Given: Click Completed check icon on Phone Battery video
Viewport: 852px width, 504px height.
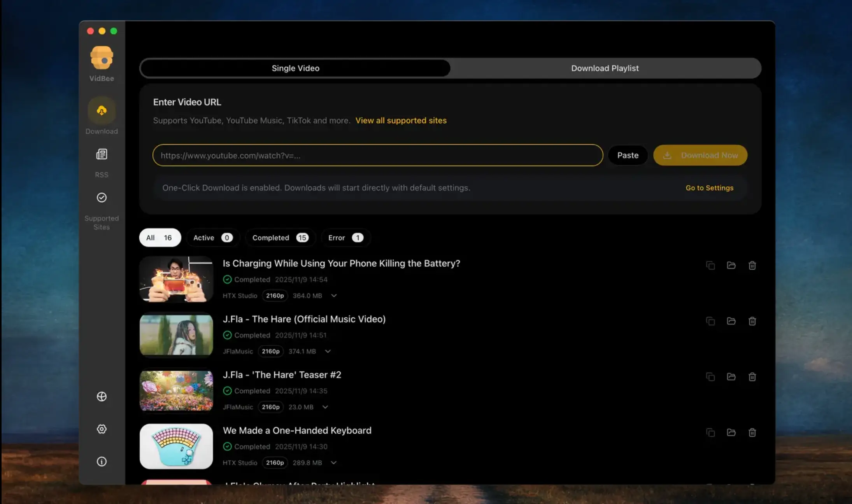Looking at the screenshot, I should [227, 279].
